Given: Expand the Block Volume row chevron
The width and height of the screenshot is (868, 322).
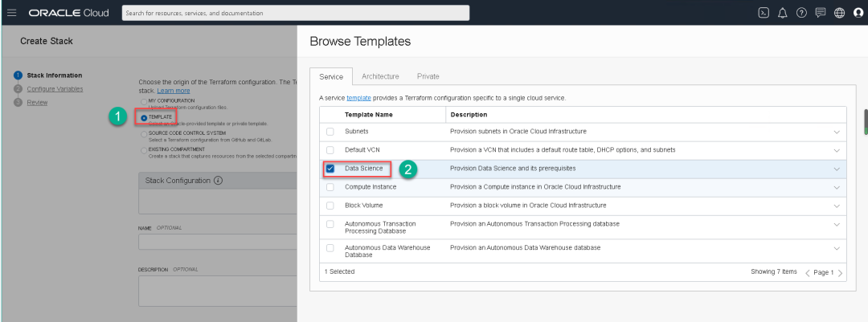Looking at the screenshot, I should [837, 206].
